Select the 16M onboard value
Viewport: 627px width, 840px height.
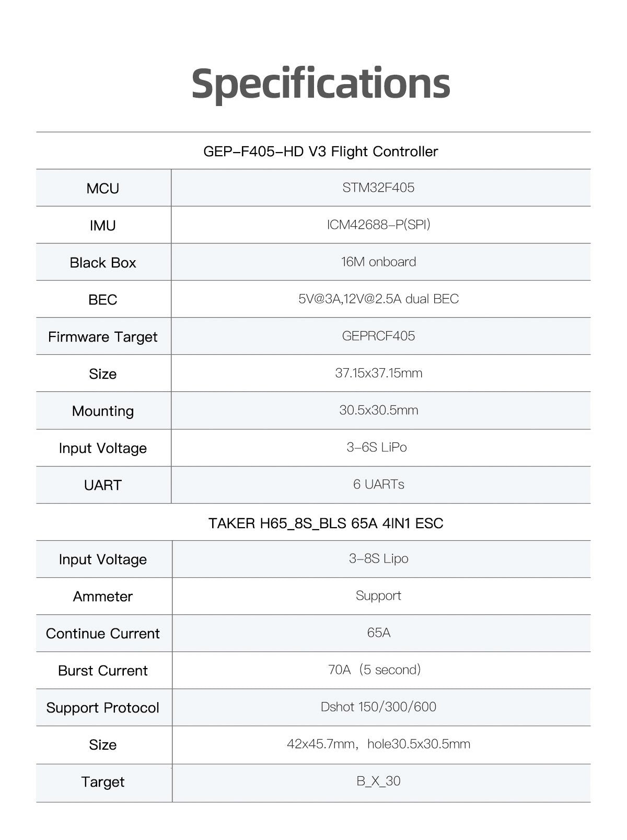click(x=378, y=262)
